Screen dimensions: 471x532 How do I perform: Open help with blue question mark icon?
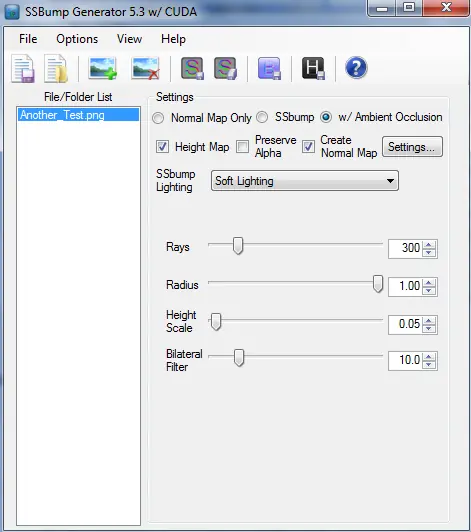[356, 68]
